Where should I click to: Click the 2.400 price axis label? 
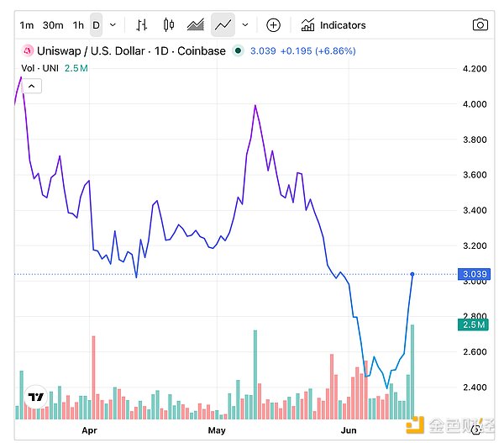[475, 388]
